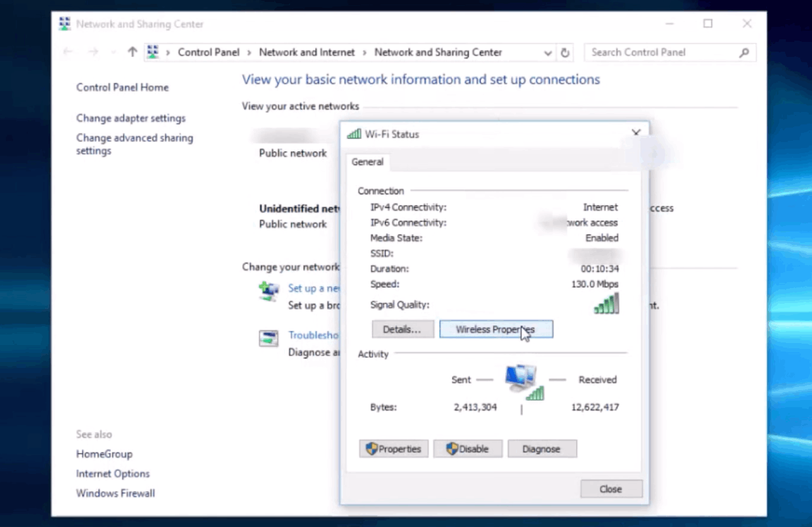This screenshot has width=812, height=527.
Task: Click the Diagnose button
Action: coord(542,449)
